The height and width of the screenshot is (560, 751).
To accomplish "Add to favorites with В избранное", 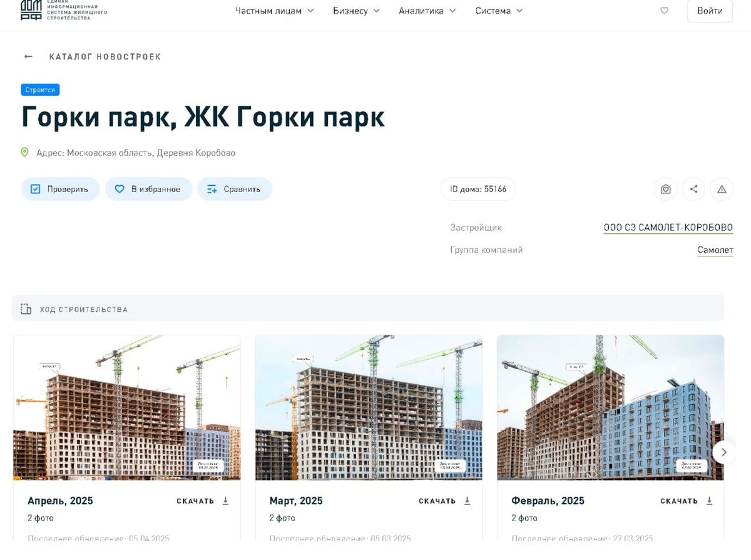I will 149,189.
